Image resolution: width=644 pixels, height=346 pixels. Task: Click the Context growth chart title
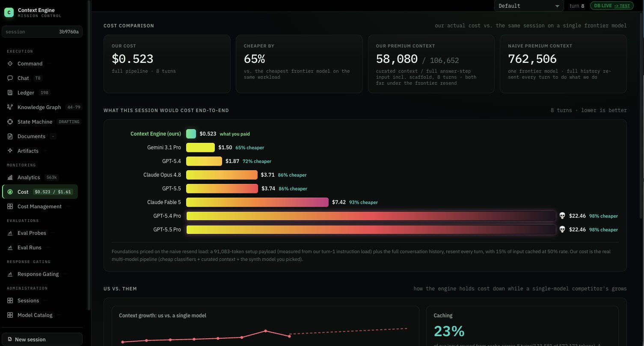pos(163,316)
